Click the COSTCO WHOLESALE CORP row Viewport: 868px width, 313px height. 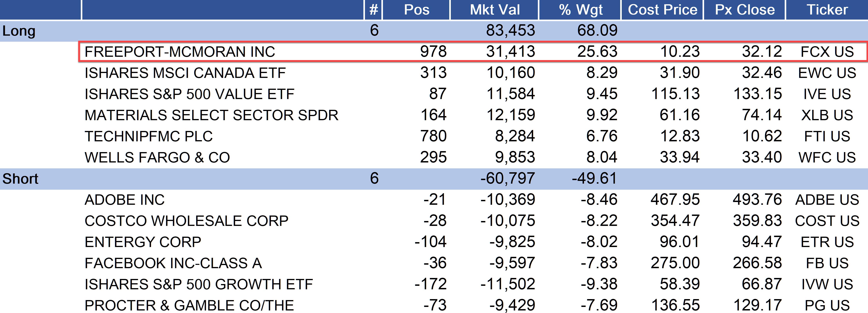pos(186,221)
